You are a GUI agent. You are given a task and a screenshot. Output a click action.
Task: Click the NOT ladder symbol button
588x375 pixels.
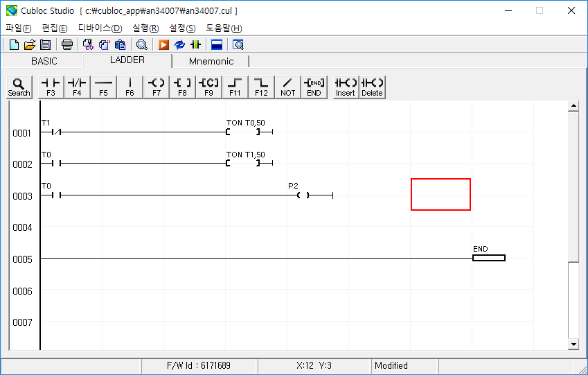tap(288, 87)
